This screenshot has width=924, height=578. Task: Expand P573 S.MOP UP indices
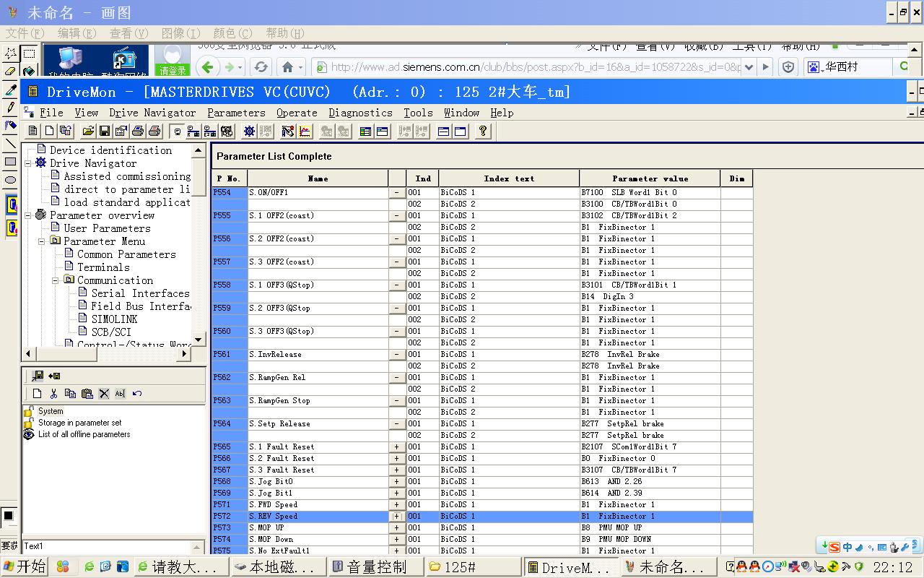(x=397, y=528)
